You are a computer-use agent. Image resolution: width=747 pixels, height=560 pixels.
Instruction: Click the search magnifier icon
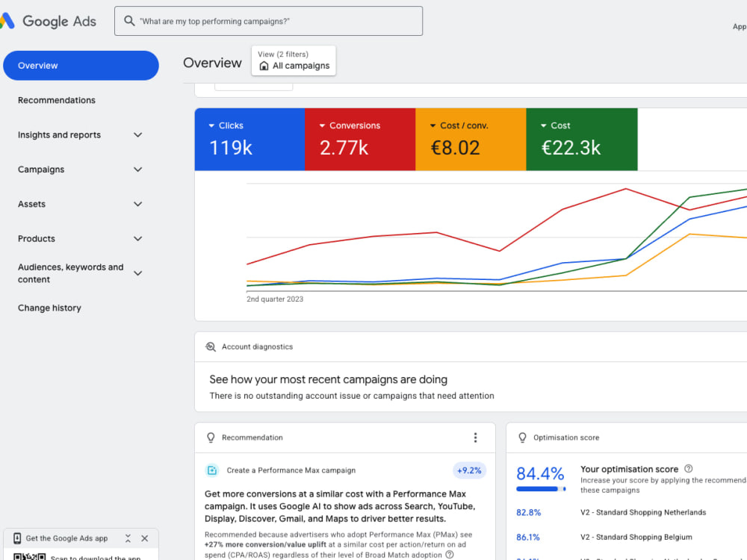pyautogui.click(x=129, y=21)
